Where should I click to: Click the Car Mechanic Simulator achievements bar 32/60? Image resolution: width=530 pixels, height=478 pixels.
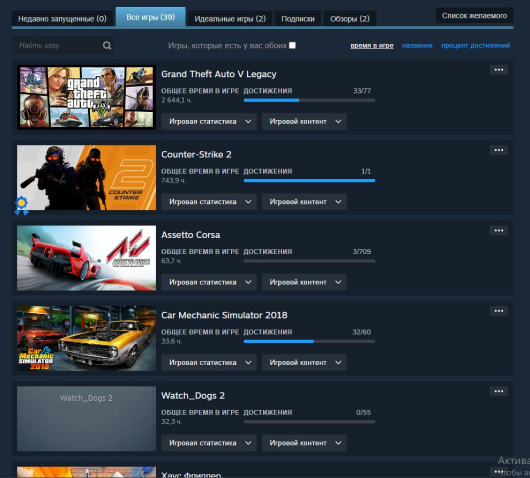(309, 341)
